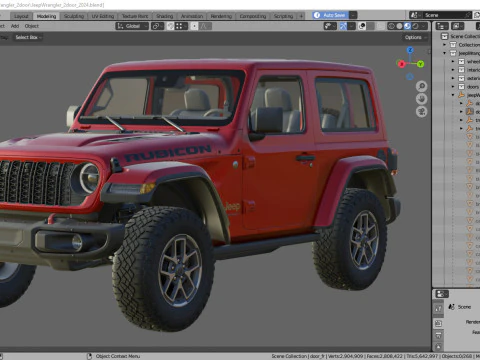Open the outliner display mode dropdown
480x360 pixels.
coord(458,26)
